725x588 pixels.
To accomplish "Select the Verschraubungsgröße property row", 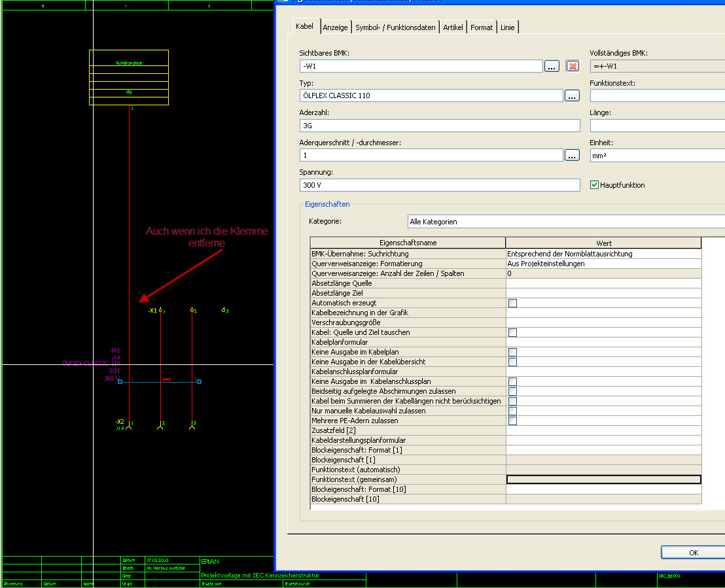I will coord(506,322).
